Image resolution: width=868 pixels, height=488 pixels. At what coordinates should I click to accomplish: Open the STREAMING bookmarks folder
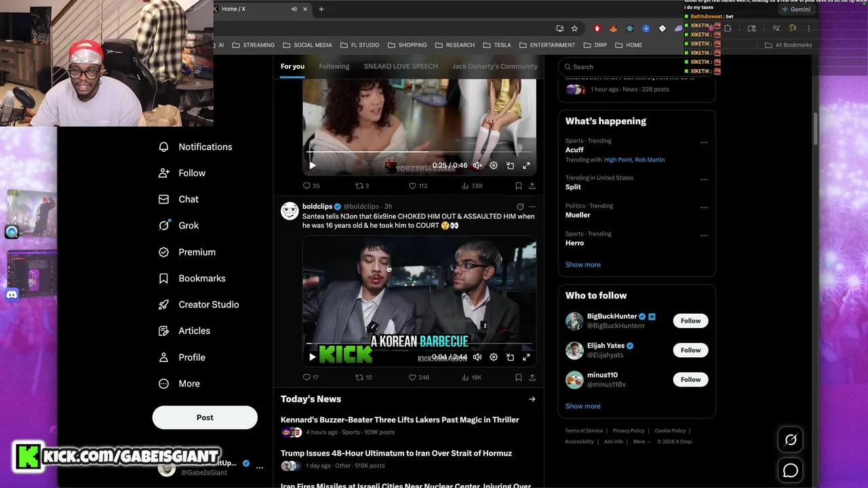tap(254, 45)
